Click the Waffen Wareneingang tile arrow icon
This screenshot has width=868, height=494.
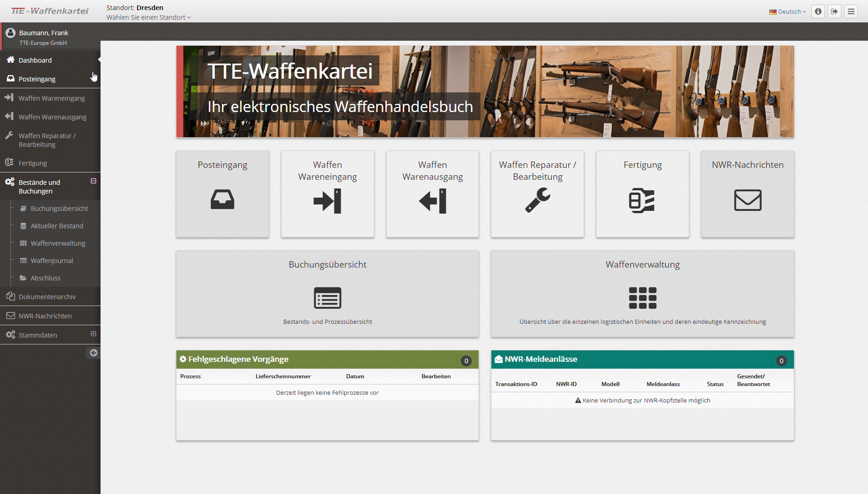point(327,201)
